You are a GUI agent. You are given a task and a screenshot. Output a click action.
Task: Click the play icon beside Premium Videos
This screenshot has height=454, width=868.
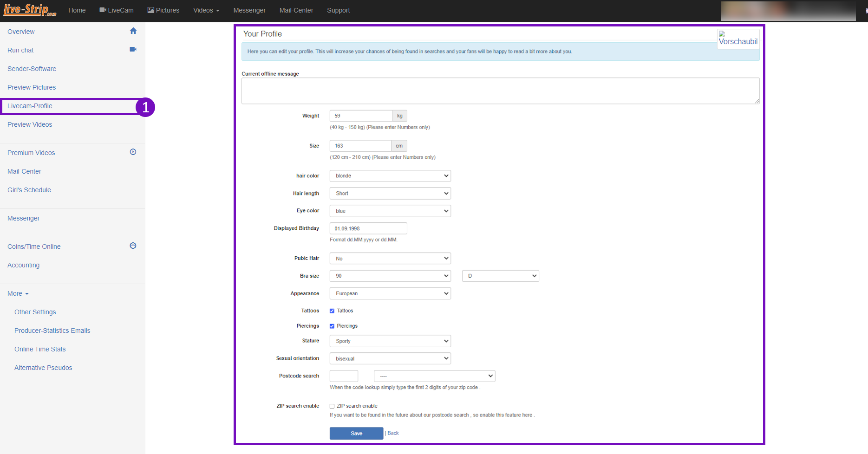[133, 152]
